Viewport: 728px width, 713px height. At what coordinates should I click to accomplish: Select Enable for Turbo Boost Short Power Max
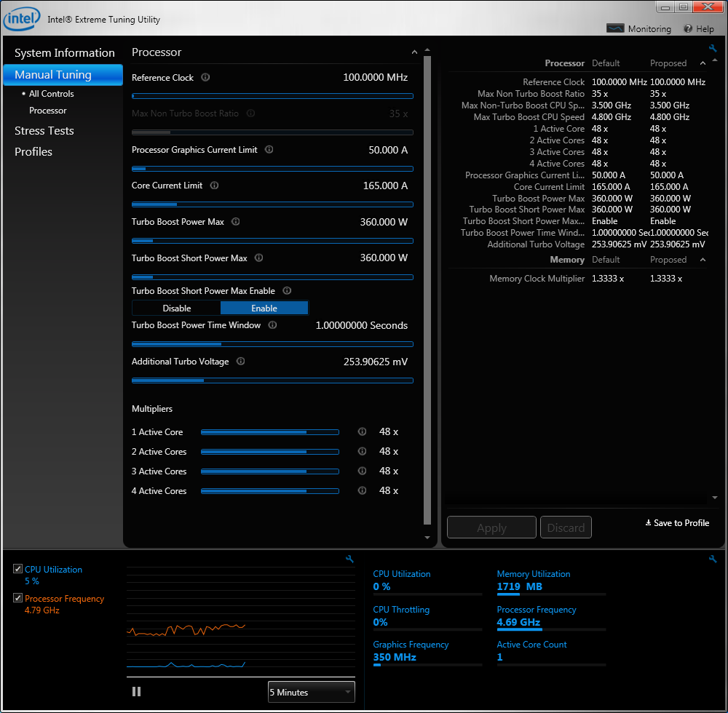click(x=264, y=308)
